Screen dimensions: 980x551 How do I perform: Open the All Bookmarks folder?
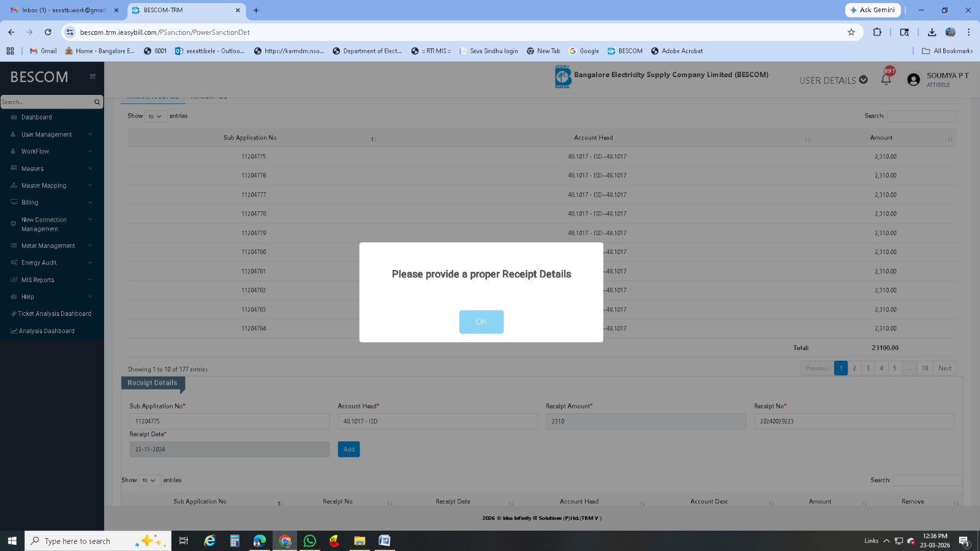[x=947, y=51]
